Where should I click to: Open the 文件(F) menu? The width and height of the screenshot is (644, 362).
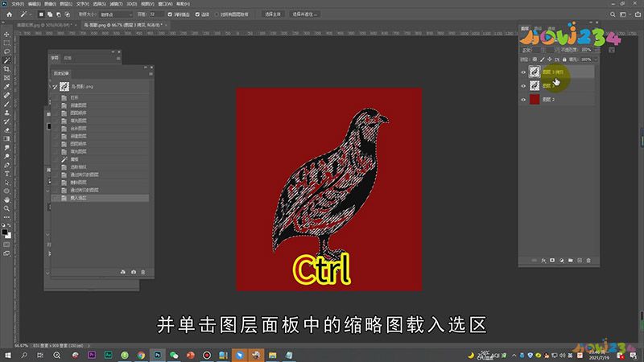(18, 4)
